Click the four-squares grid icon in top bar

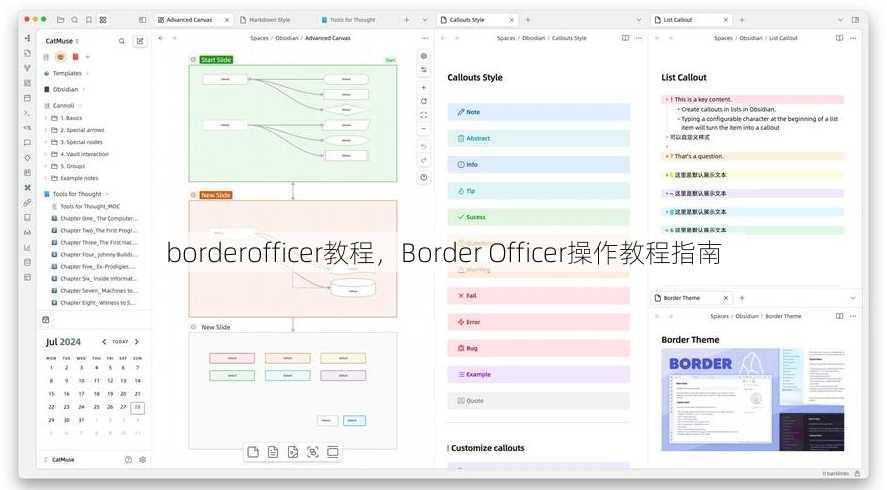point(103,20)
